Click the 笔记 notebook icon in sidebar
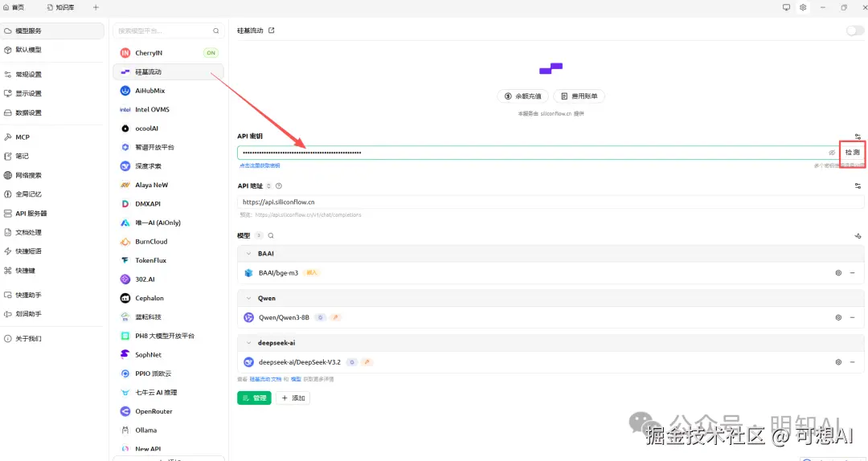868x461 pixels. [8, 157]
